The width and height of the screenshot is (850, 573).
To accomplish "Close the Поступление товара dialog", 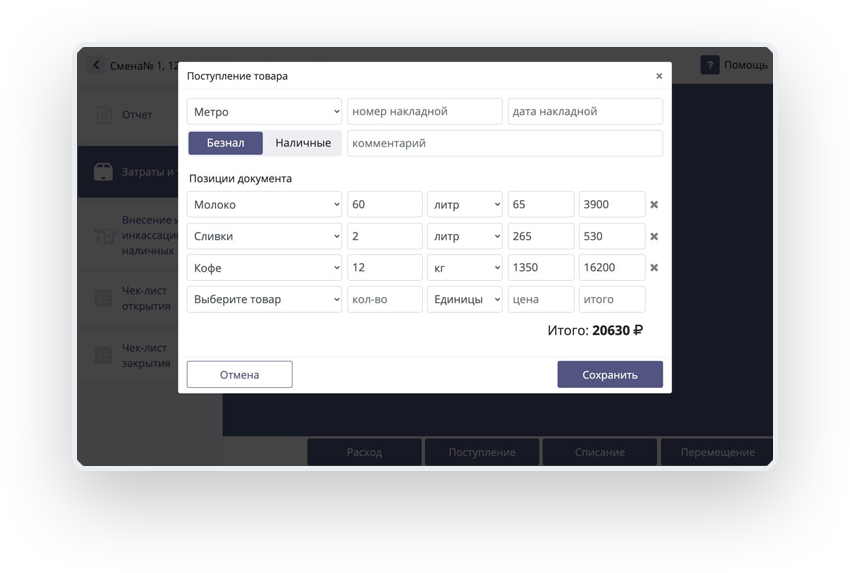I will point(659,76).
